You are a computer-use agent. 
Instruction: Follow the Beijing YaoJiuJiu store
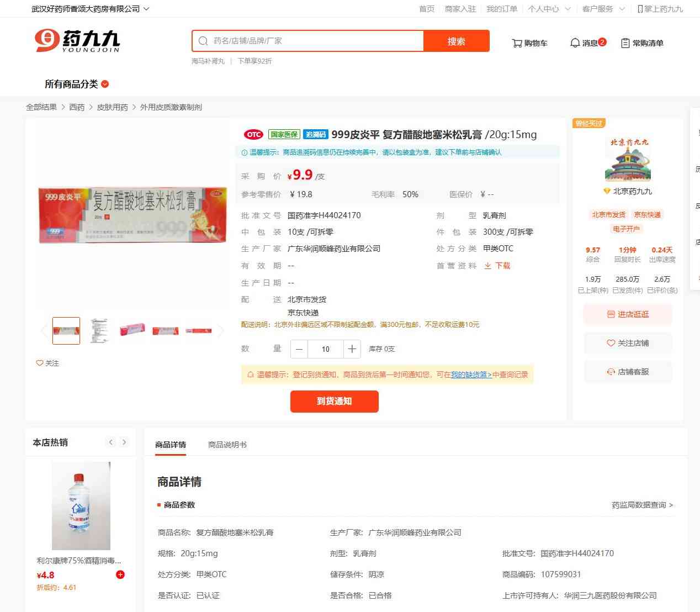pos(628,343)
